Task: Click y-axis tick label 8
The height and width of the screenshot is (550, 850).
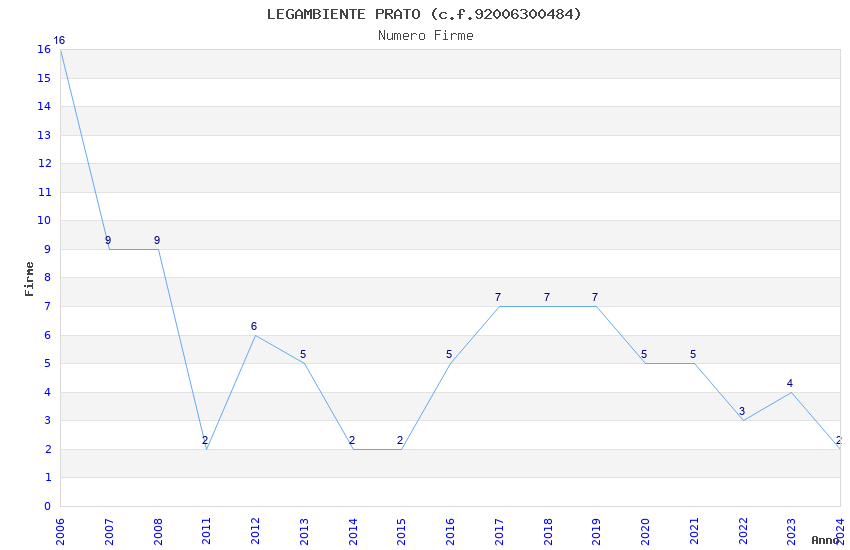Action: (48, 277)
